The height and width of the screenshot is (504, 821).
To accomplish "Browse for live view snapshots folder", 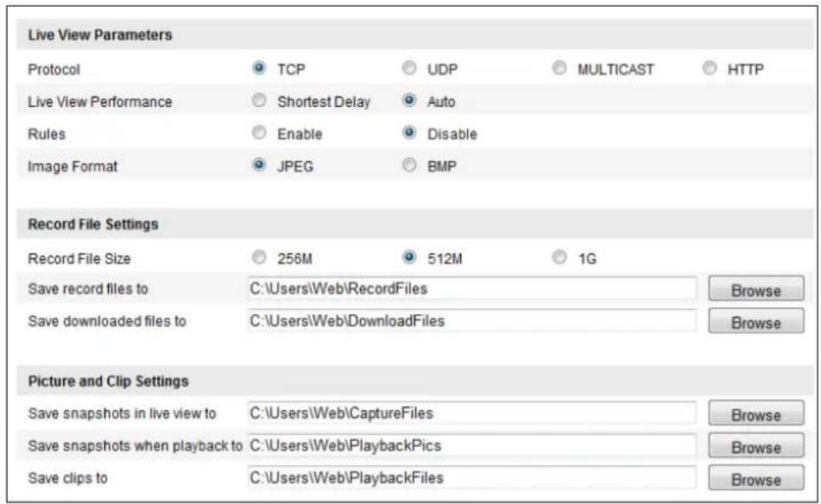I will coord(756,414).
